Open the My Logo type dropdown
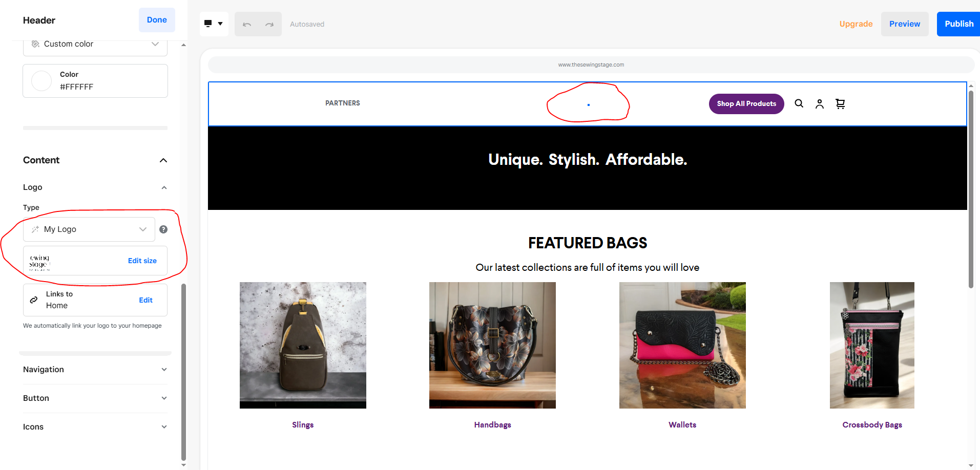The image size is (980, 470). (89, 229)
